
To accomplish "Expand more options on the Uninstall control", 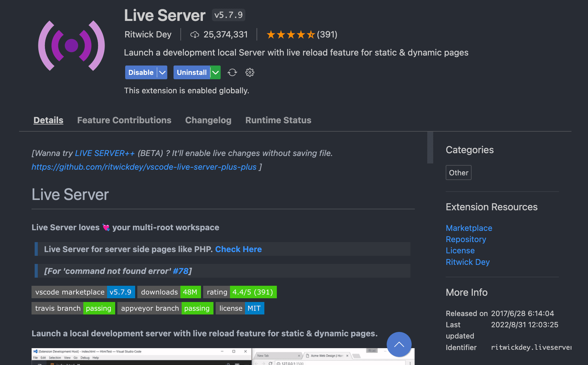I will (x=215, y=72).
